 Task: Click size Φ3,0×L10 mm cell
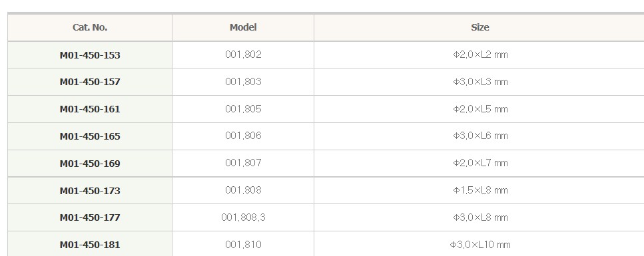[480, 245]
